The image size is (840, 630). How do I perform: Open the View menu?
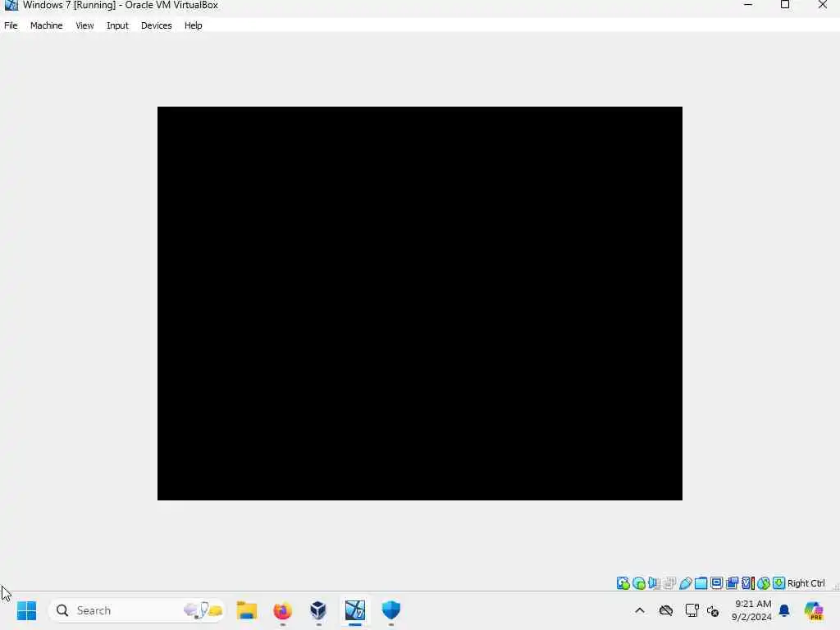pos(84,25)
